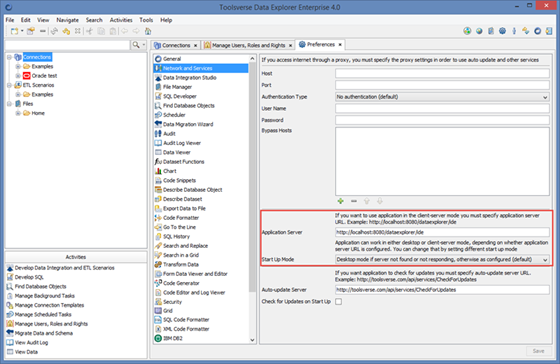The width and height of the screenshot is (560, 364).
Task: Collapse the ETL Scenarios node
Action: tap(10, 85)
